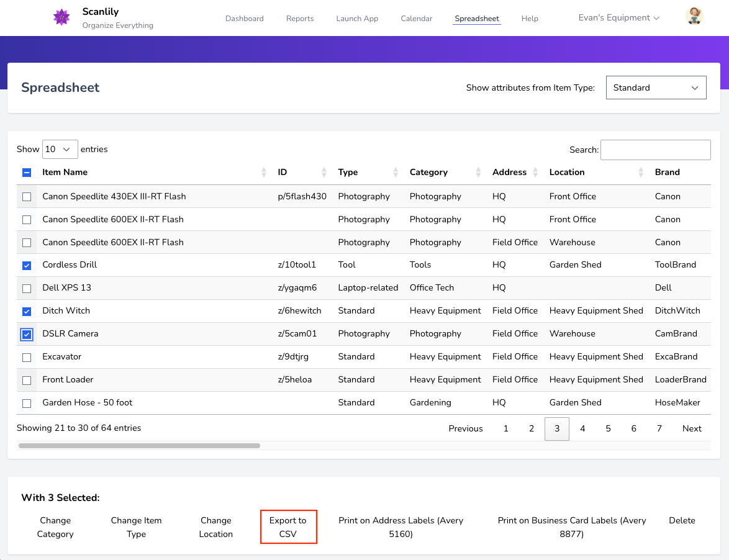Sort by Category column arrows
The width and height of the screenshot is (729, 560).
pos(478,173)
